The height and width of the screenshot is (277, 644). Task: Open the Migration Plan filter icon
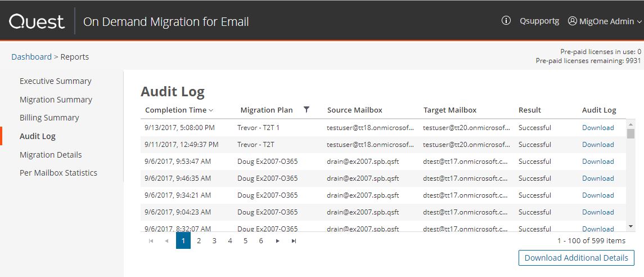[306, 109]
